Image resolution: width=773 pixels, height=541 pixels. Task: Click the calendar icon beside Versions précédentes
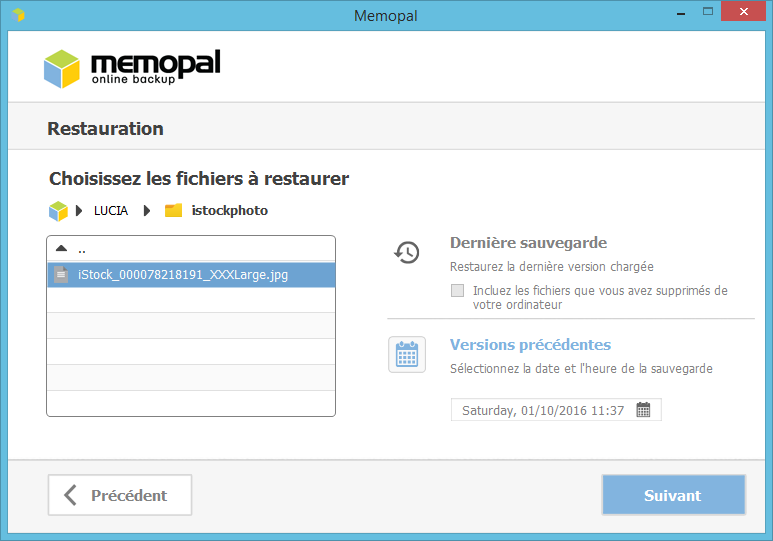407,355
